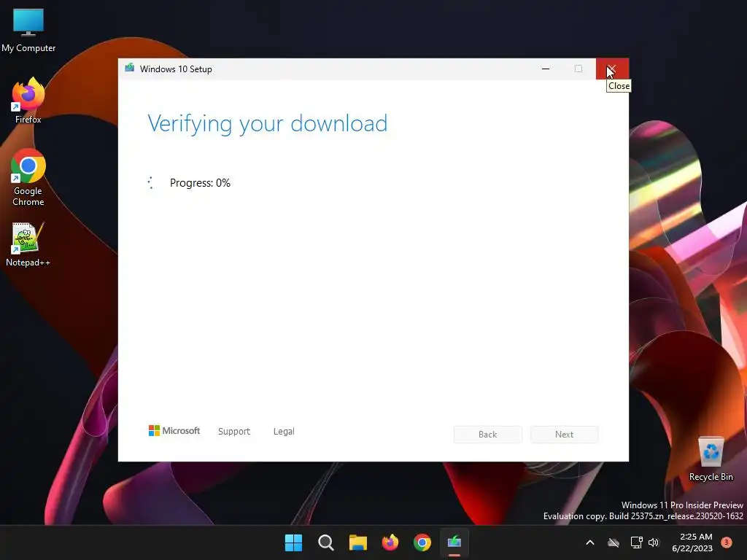
Task: Open File Explorer from taskbar
Action: point(357,542)
